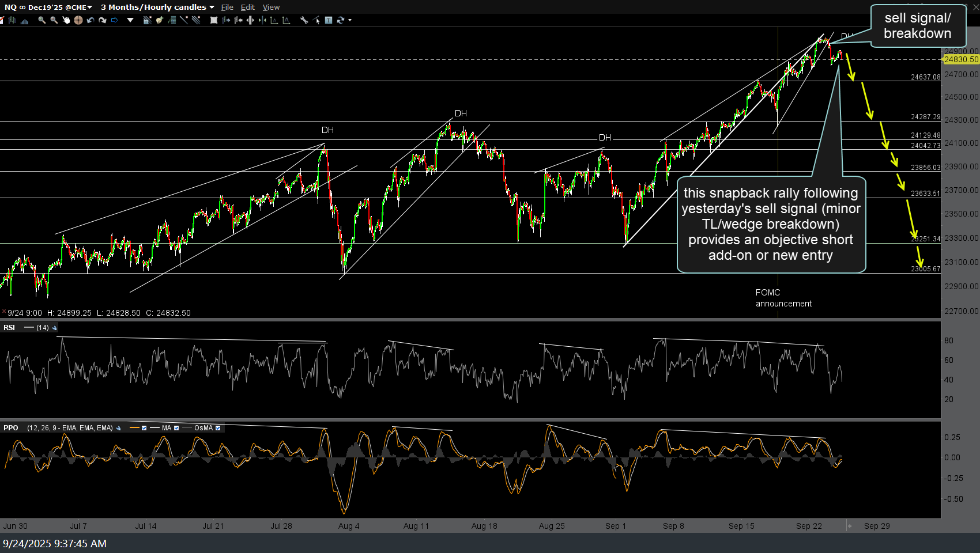
Task: Uncheck the MA checkbox in PPO legend
Action: pos(176,428)
